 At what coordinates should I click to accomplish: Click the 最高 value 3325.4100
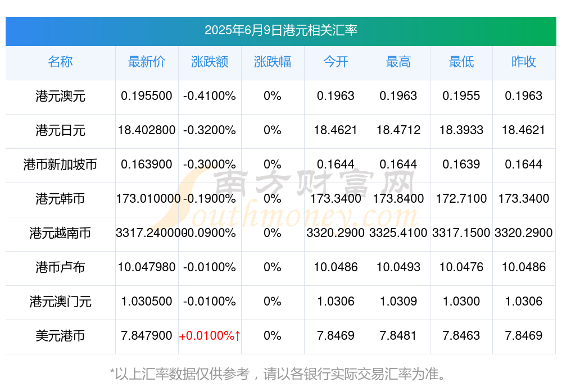[x=398, y=233]
